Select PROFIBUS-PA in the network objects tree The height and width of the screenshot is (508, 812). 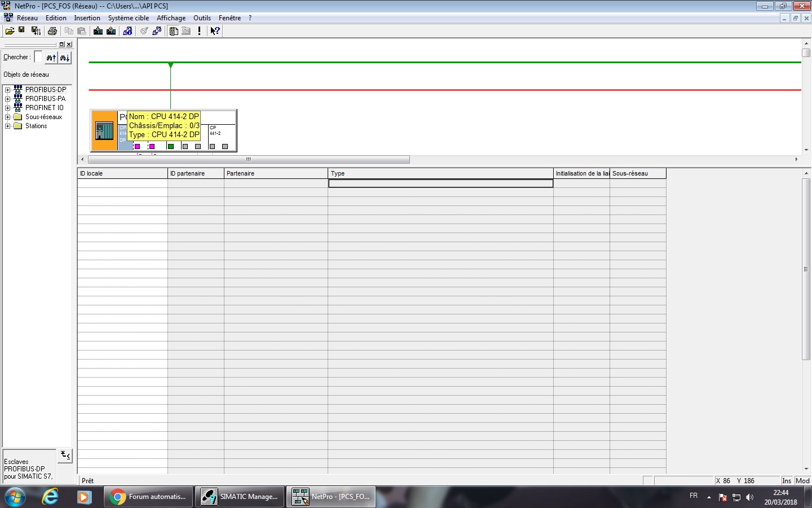click(x=45, y=99)
